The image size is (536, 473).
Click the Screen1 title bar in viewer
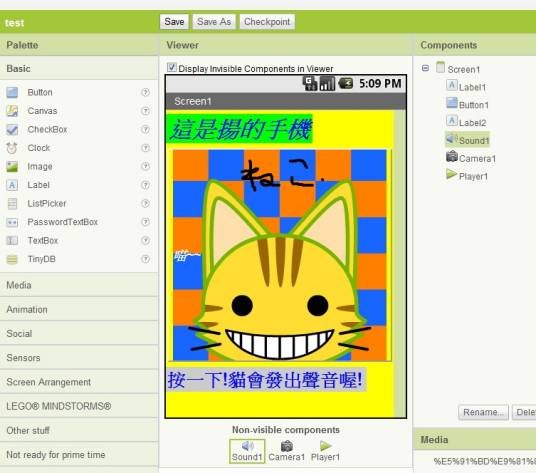pos(286,101)
